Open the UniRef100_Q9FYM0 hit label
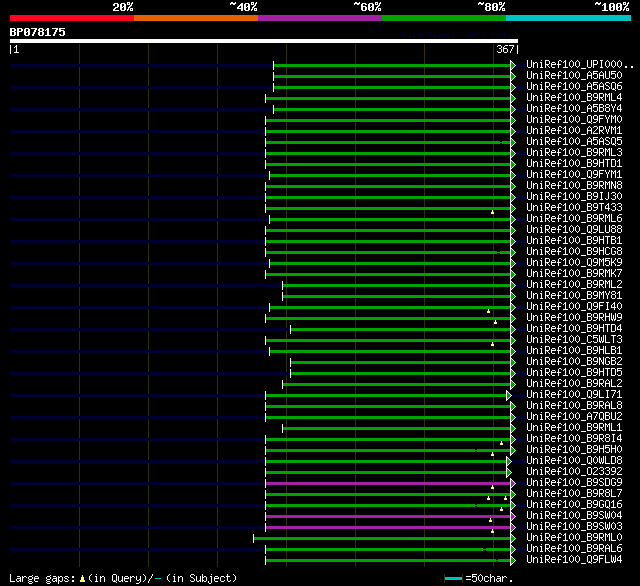Screen dimensions: 640x586 click(573, 120)
